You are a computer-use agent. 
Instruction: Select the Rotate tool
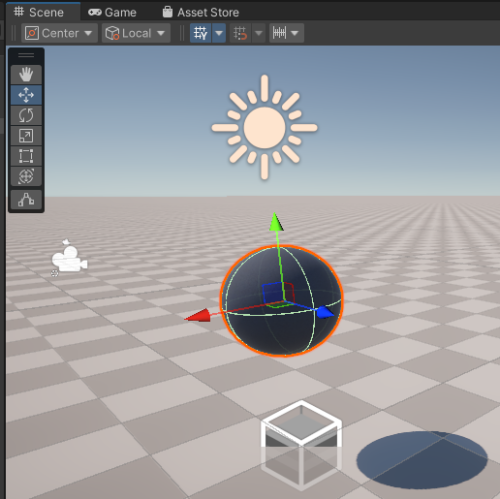26,115
